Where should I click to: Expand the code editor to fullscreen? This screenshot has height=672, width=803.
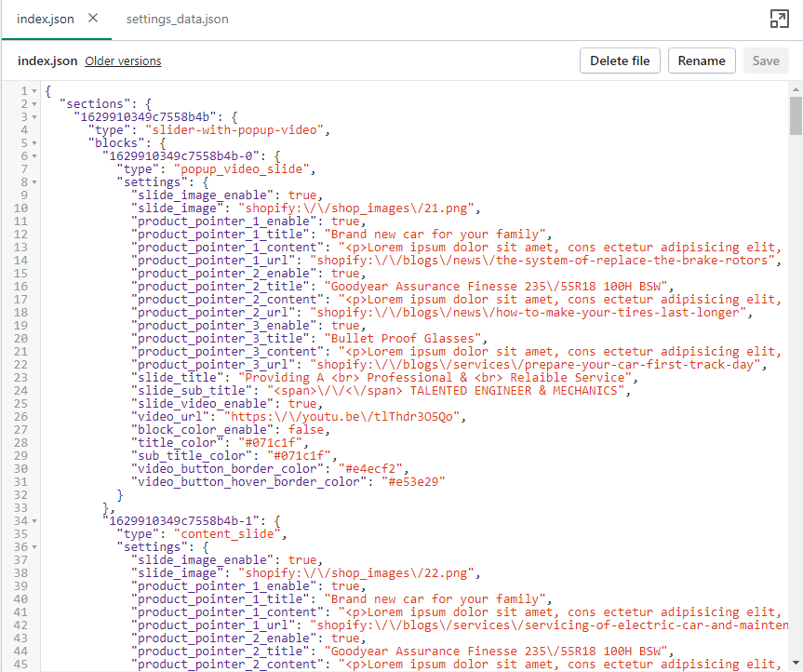(x=779, y=19)
